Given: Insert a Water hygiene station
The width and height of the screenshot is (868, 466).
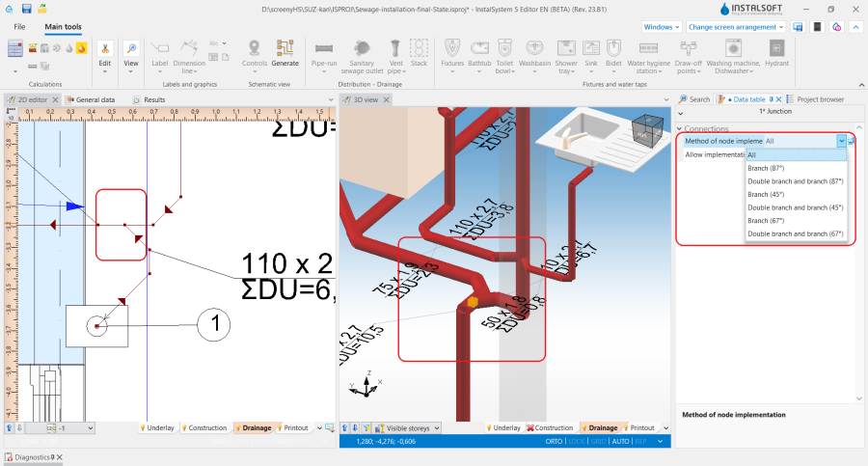Looking at the screenshot, I should (x=649, y=56).
